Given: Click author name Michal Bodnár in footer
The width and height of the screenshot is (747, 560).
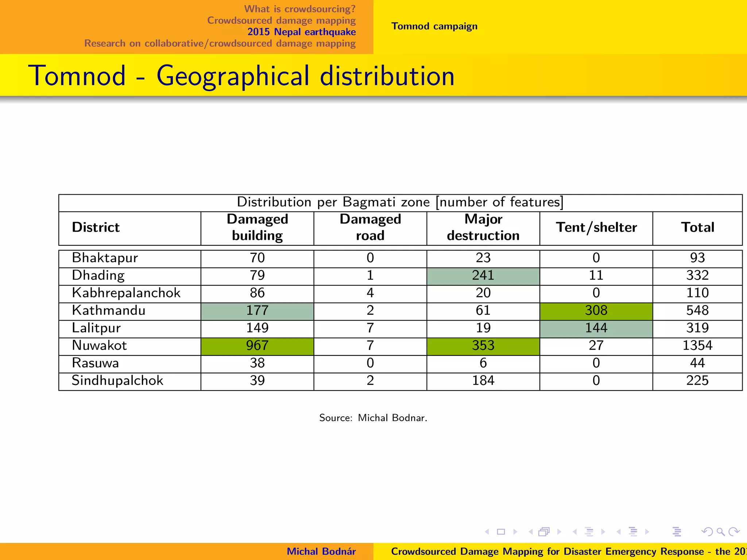Looking at the screenshot, I should point(321,552).
